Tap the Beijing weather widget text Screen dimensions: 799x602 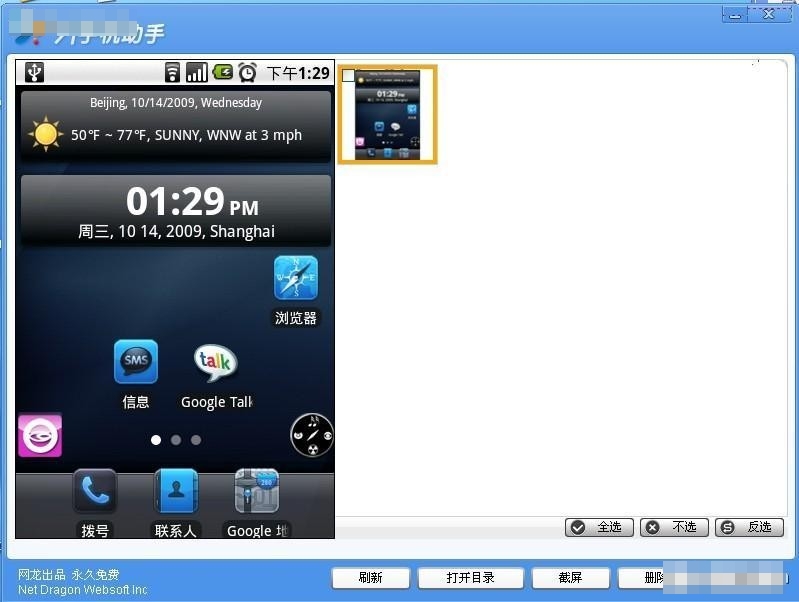[176, 102]
